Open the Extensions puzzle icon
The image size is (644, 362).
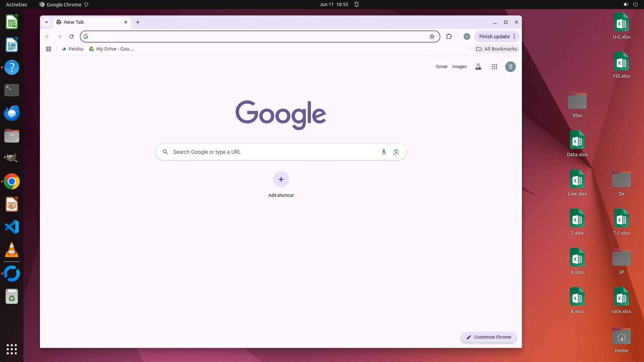pos(449,37)
